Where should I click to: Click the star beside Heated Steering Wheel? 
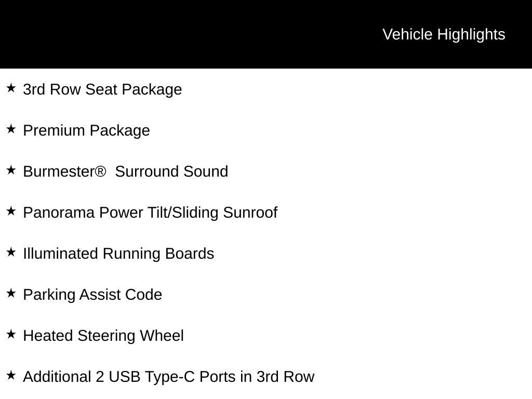tap(11, 334)
